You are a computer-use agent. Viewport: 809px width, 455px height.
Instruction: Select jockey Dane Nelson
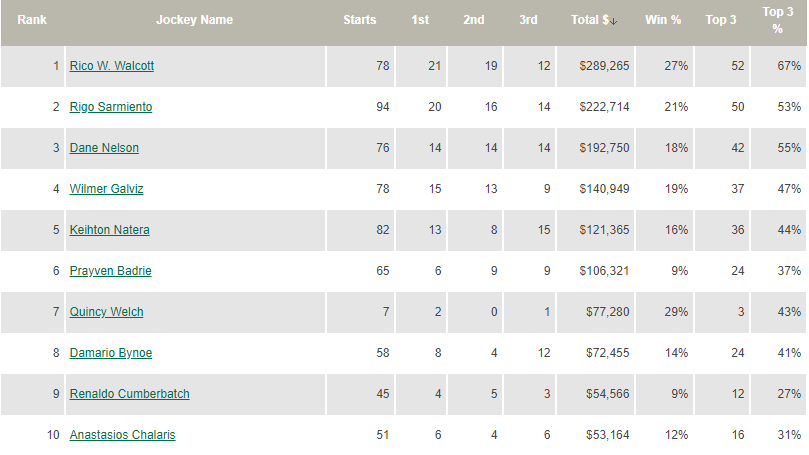[104, 148]
